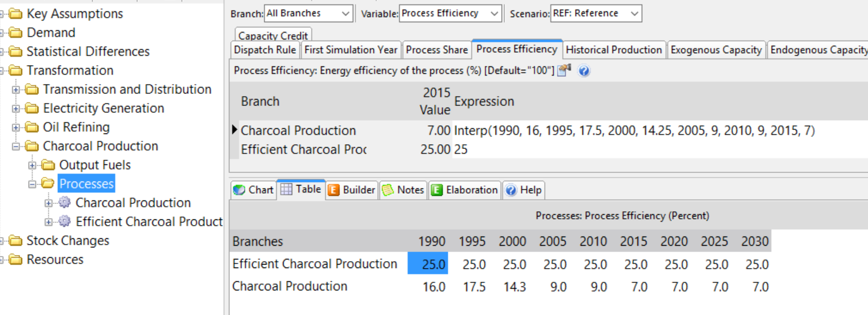
Task: Switch to the Historical Production tab
Action: 614,50
